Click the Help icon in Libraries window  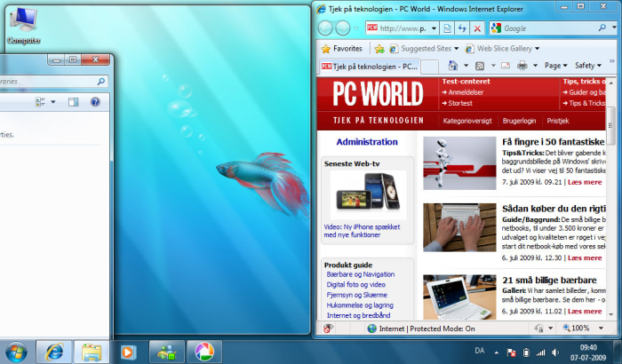95,102
